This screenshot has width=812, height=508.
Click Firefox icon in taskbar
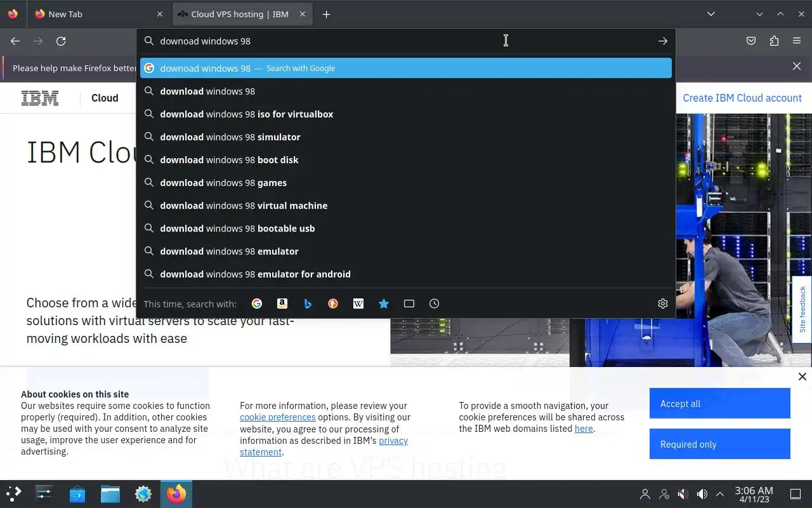click(176, 493)
